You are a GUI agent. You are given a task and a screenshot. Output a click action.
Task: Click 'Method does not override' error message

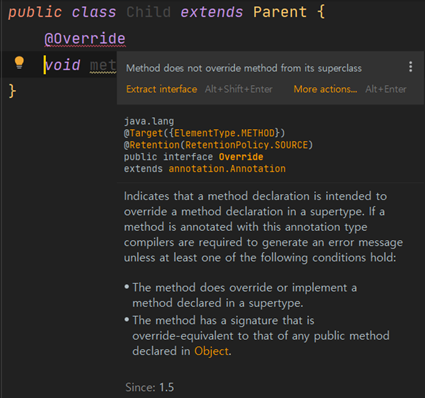point(244,68)
